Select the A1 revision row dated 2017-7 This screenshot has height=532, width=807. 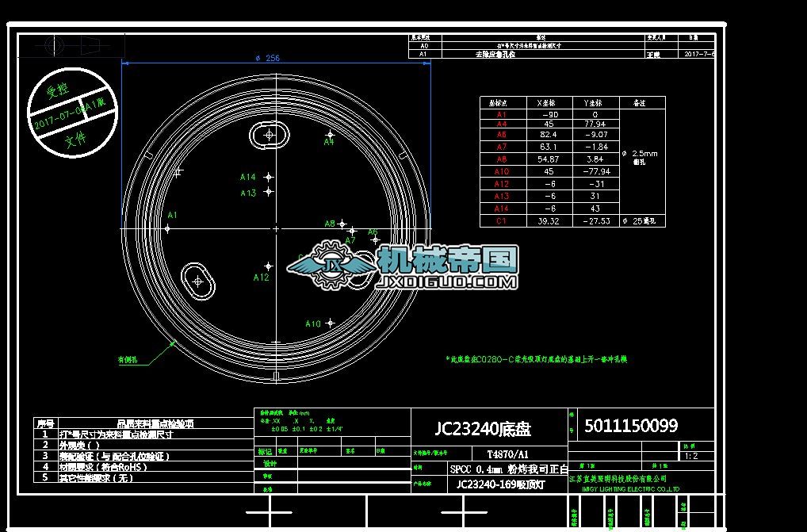(x=555, y=55)
